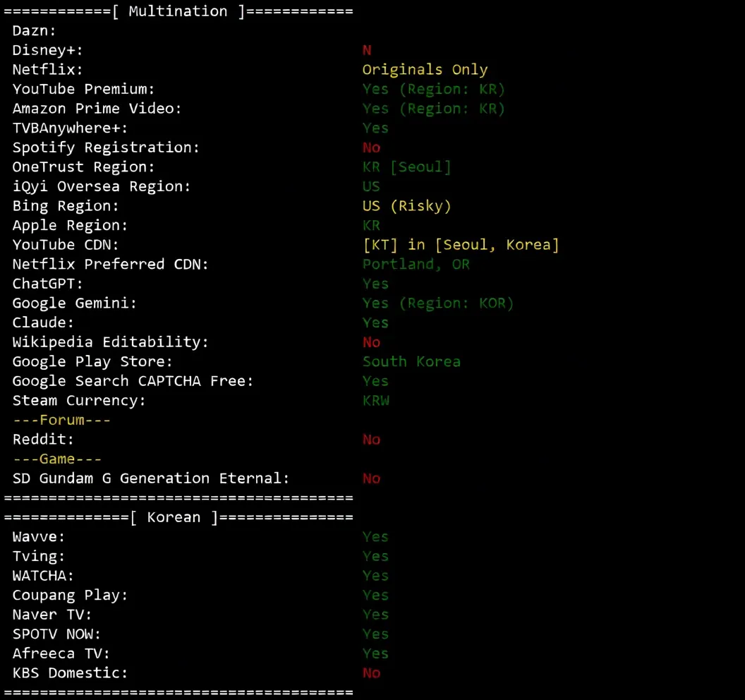Click the Multination section header
Image resolution: width=745 pixels, height=700 pixels.
point(178,11)
